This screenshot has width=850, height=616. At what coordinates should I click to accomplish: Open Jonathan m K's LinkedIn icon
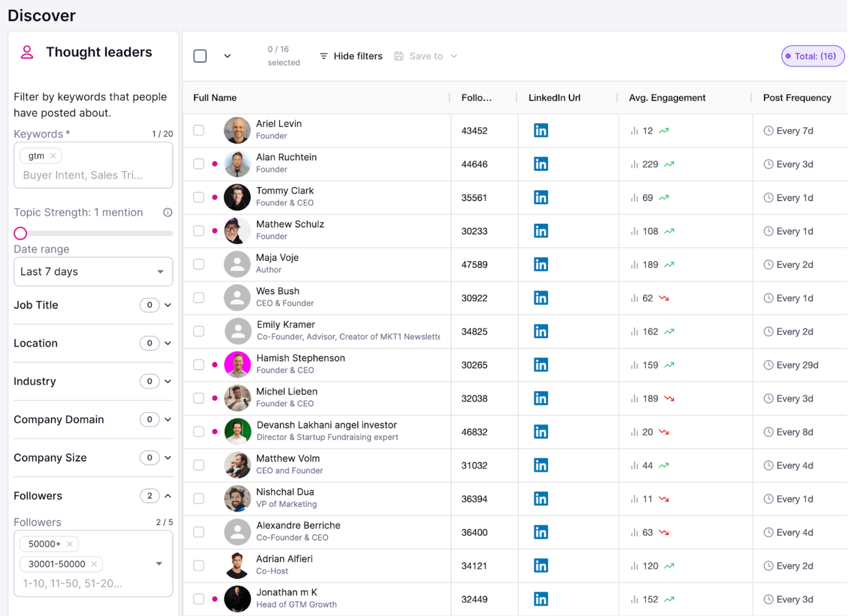click(541, 599)
